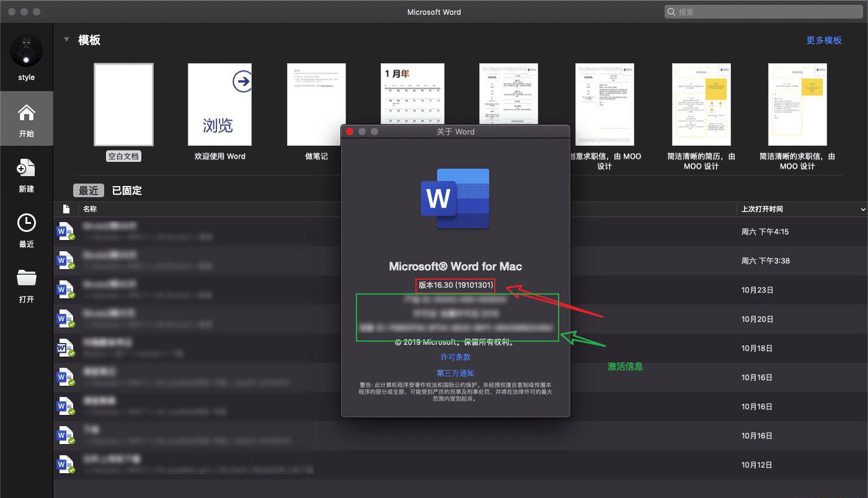Open the 新建 new document sidebar icon

26,167
